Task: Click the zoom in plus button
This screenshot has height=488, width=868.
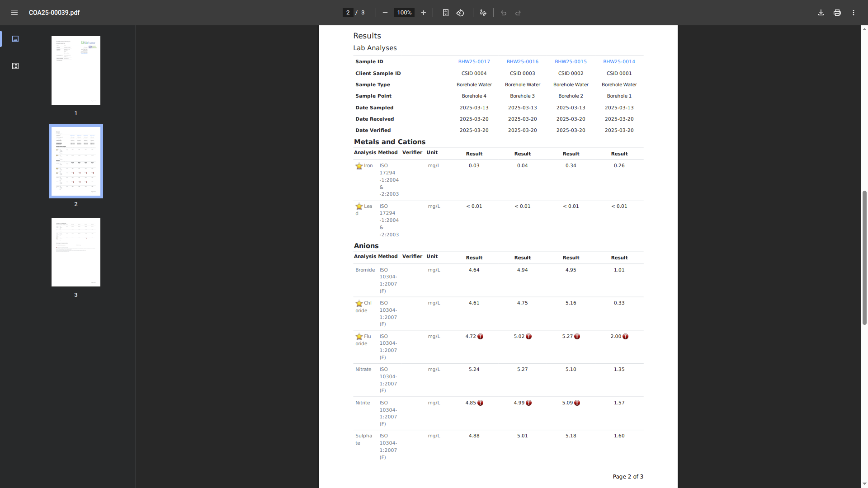Action: point(424,13)
